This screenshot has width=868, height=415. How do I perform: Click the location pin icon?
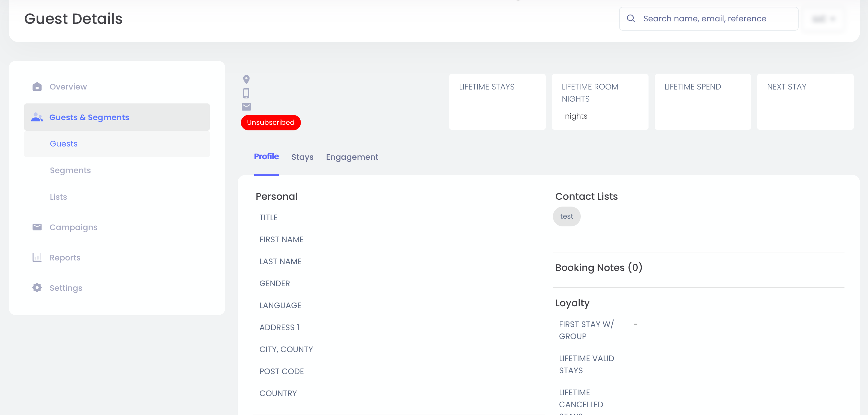(x=246, y=80)
